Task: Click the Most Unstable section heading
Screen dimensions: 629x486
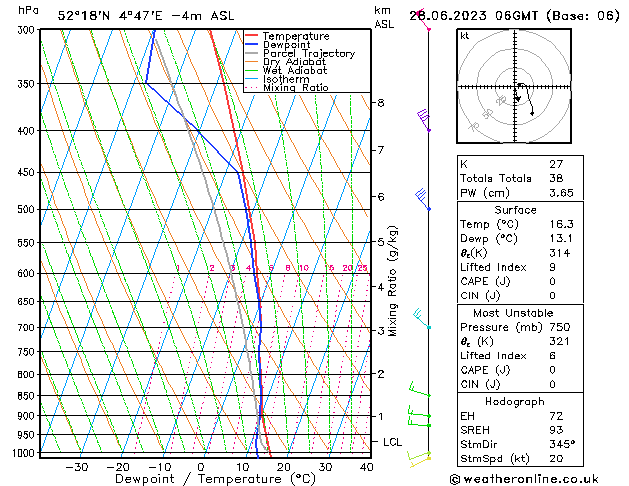Action: click(x=515, y=312)
